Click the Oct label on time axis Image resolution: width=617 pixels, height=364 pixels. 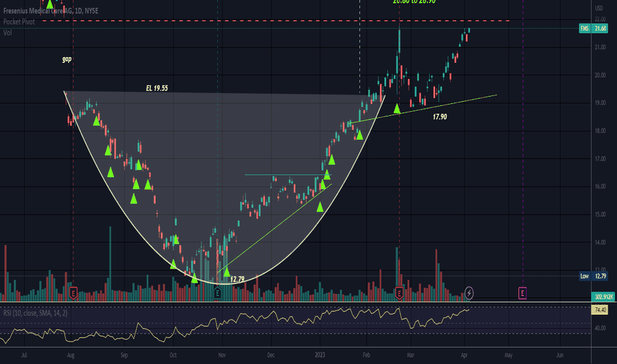[x=173, y=355]
